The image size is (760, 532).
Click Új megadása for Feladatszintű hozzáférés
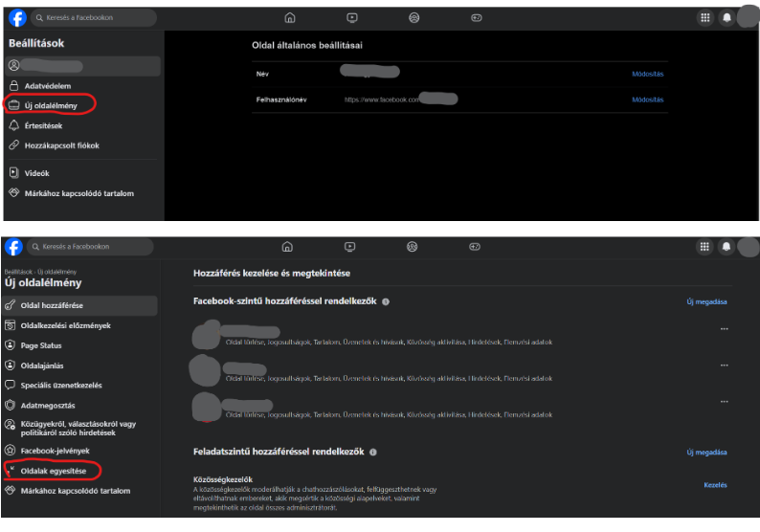(706, 453)
